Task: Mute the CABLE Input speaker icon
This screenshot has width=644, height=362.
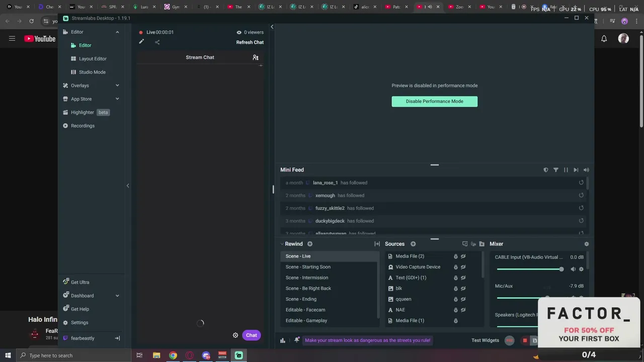Action: click(573, 269)
